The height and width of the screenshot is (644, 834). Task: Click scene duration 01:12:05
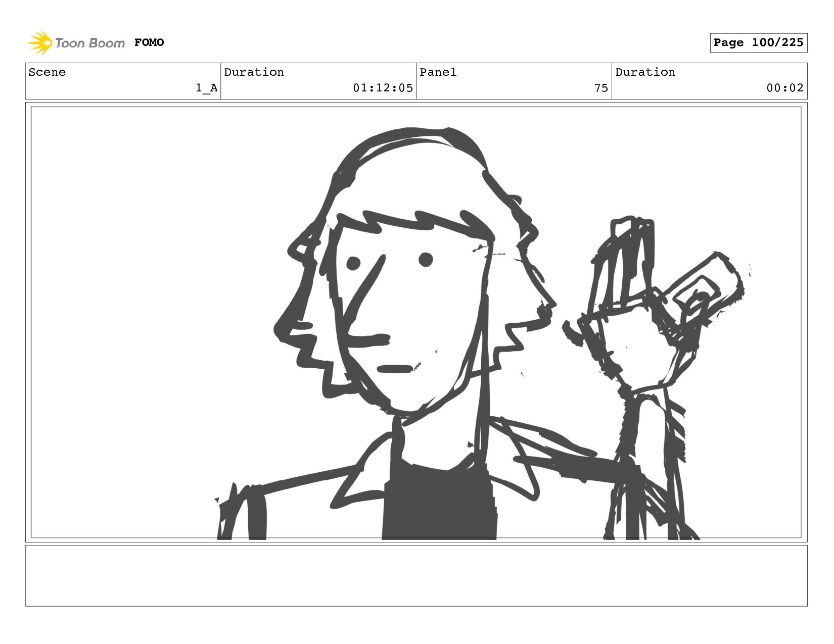[383, 88]
